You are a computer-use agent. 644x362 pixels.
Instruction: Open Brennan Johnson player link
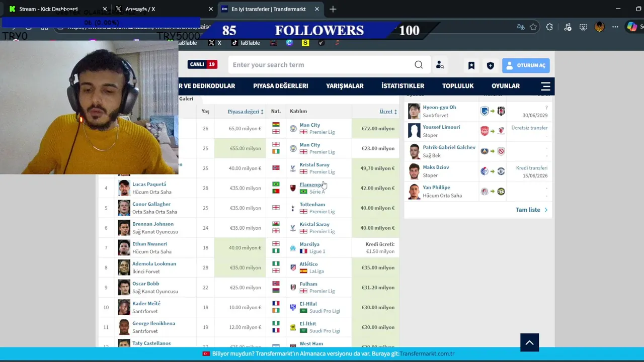pyautogui.click(x=153, y=224)
